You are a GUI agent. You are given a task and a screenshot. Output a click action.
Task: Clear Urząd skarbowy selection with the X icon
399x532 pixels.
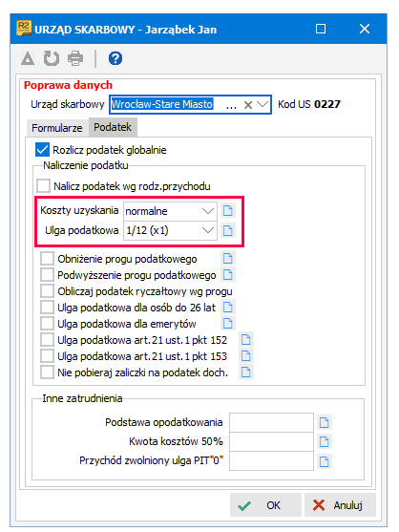pyautogui.click(x=248, y=105)
